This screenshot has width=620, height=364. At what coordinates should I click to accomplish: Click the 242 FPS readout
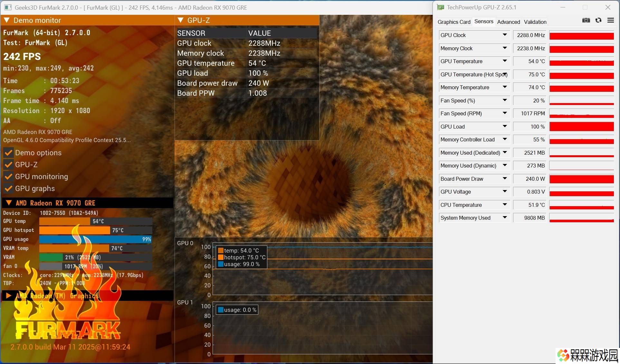[x=22, y=56]
